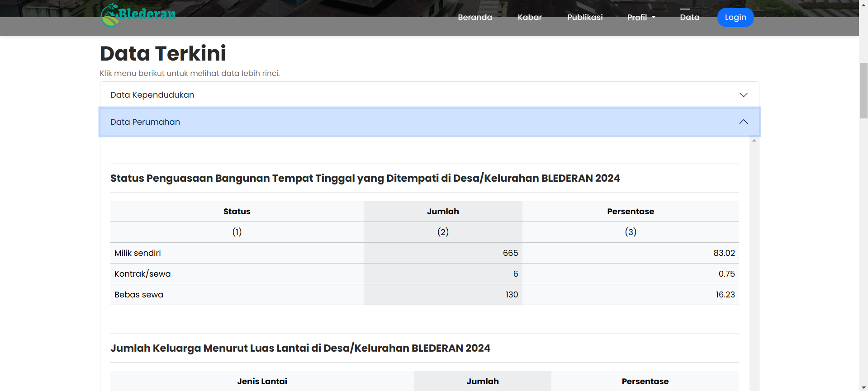
Task: Click the Data Perumahan chevron up icon
Action: (743, 122)
